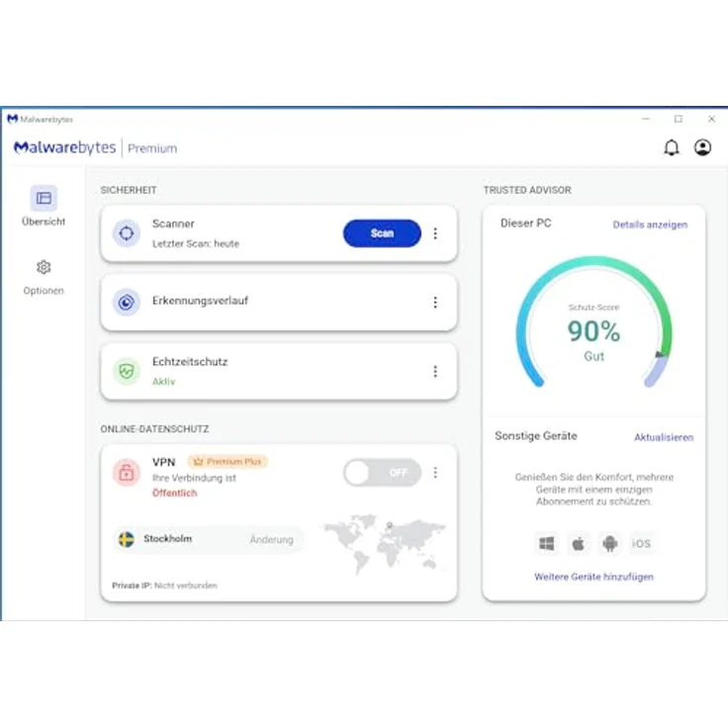The image size is (728, 728).
Task: Click the VPN unlocked padlock icon
Action: [127, 472]
